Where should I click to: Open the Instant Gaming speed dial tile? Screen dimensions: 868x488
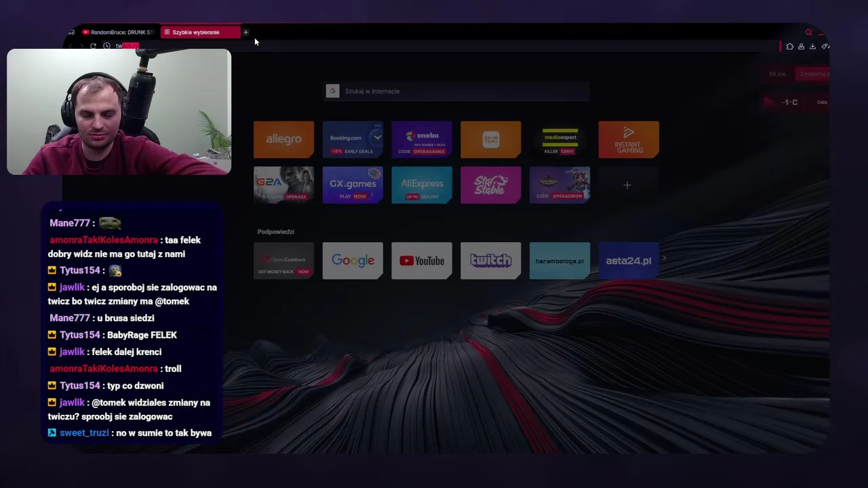(629, 140)
